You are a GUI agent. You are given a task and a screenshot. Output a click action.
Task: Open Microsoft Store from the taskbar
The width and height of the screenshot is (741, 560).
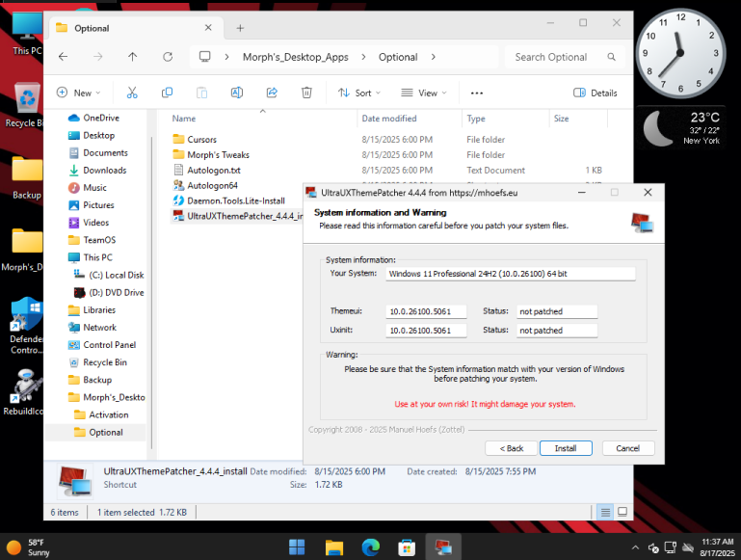click(407, 547)
